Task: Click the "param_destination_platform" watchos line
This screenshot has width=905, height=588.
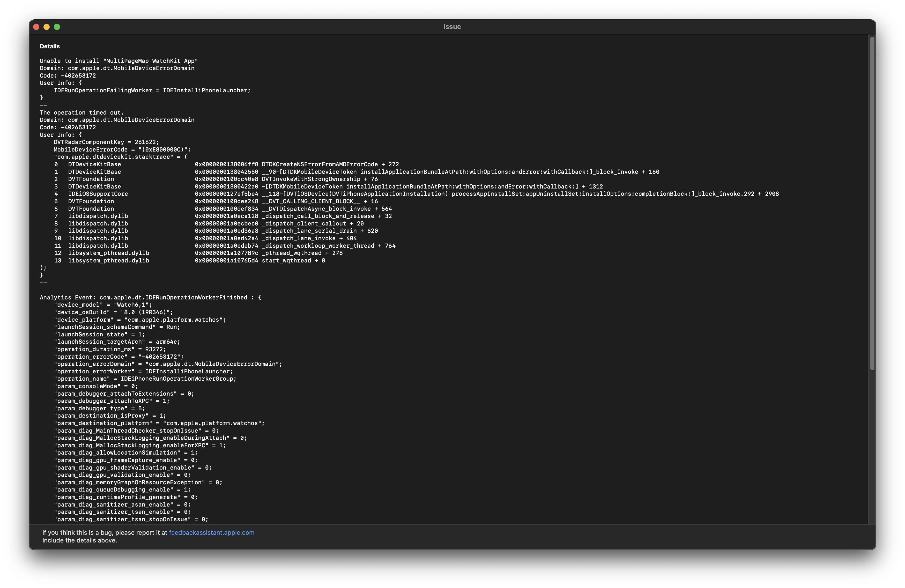Action: pyautogui.click(x=159, y=423)
